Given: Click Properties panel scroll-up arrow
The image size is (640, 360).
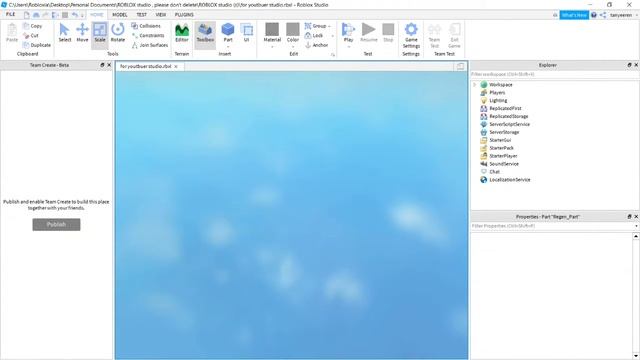Looking at the screenshot, I should (x=636, y=236).
